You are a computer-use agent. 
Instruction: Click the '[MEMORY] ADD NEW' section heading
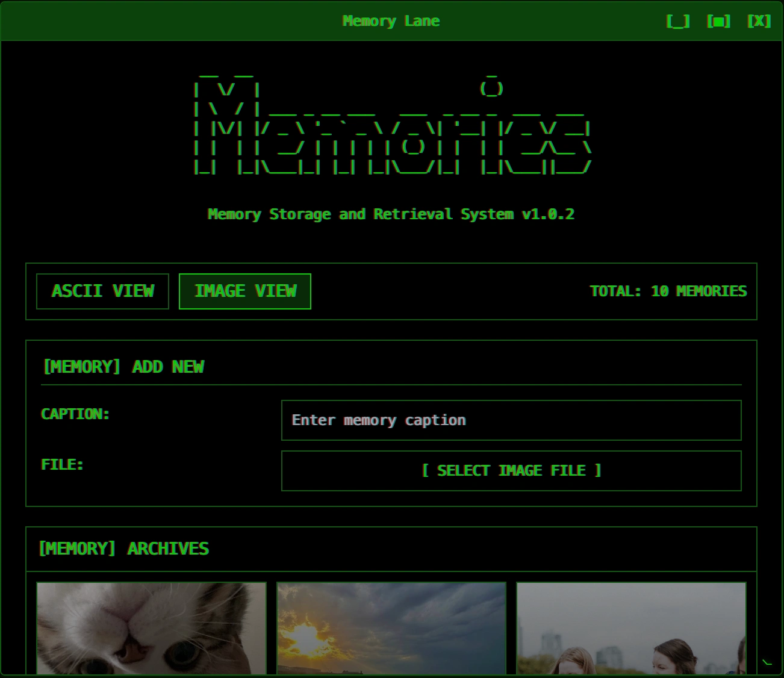[x=123, y=367]
